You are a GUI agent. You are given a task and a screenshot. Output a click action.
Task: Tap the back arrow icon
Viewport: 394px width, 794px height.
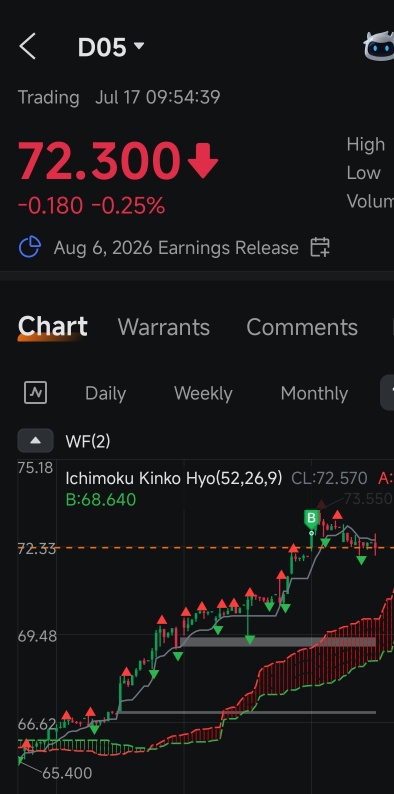tap(27, 47)
